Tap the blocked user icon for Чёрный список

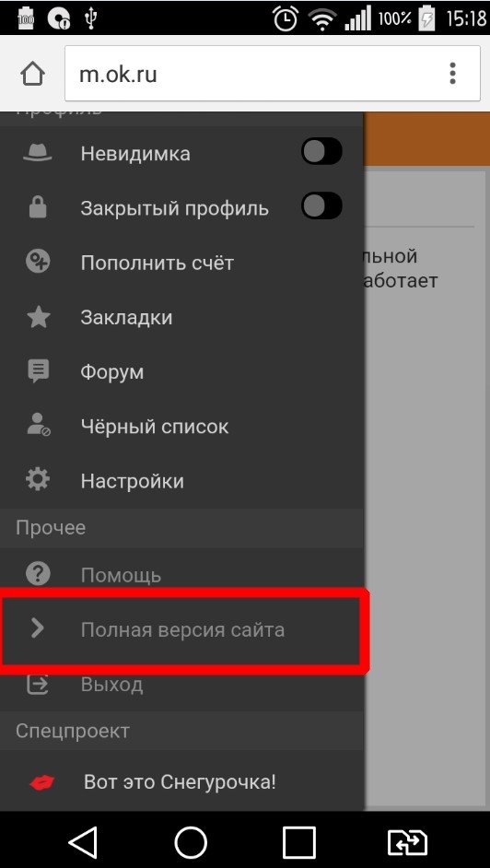pos(38,426)
